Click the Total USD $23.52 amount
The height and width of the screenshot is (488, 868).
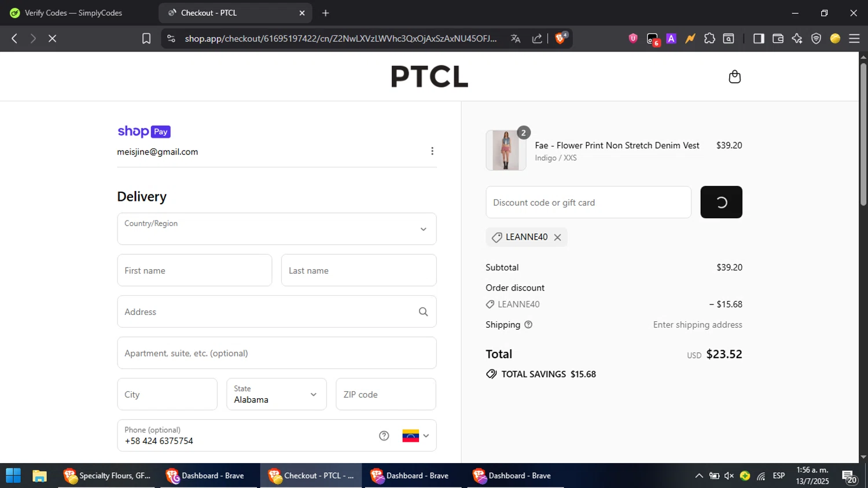[x=714, y=354]
